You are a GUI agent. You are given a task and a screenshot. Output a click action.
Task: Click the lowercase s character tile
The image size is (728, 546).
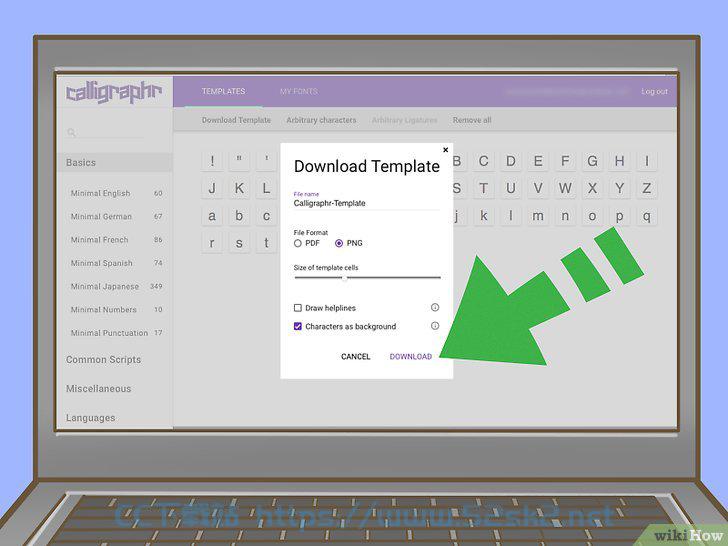tap(239, 243)
